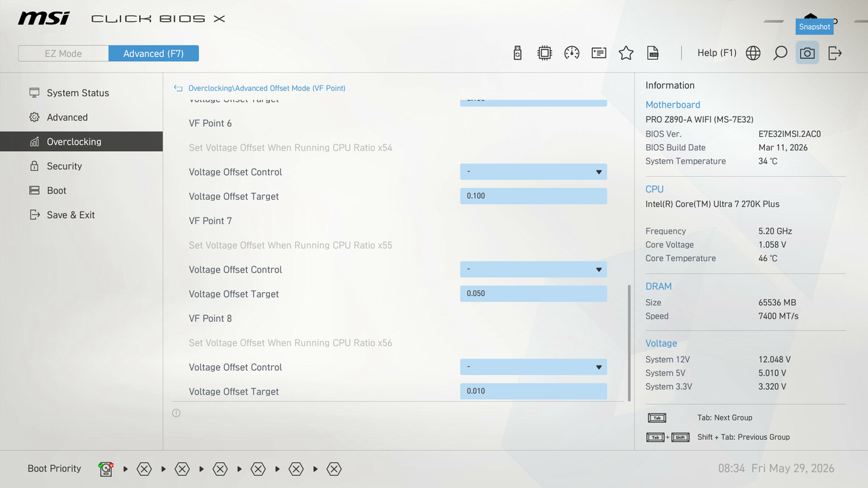Screen dimensions: 868x488
Task: Expand Voltage Offset Control dropdown for VF Point 8
Action: [x=533, y=367]
